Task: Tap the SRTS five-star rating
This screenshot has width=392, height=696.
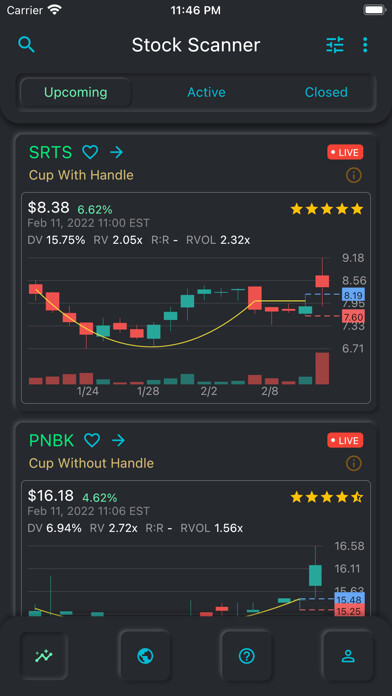Action: point(327,209)
